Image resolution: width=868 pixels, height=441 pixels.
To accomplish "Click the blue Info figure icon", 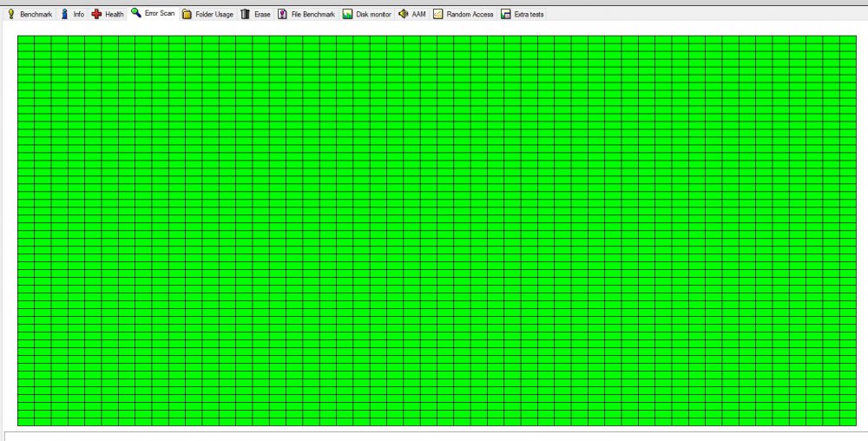I will pyautogui.click(x=65, y=14).
